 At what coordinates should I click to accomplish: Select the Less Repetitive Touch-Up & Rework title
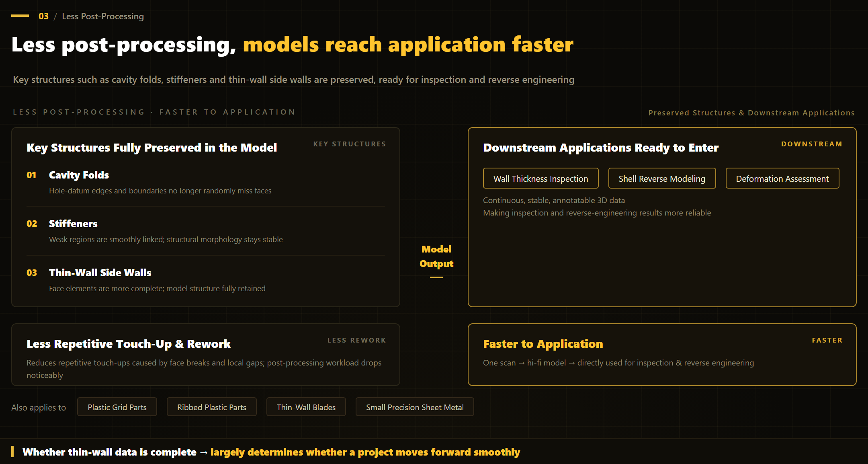pos(129,344)
